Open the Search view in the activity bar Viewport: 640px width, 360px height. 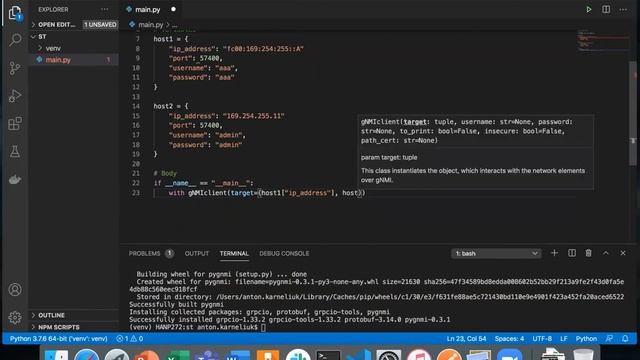15,40
